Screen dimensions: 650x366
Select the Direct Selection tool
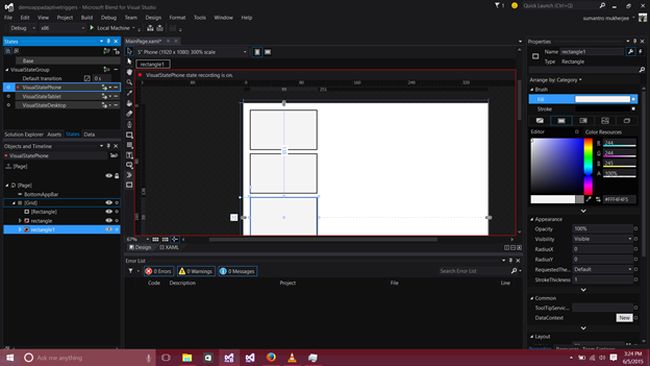pyautogui.click(x=129, y=61)
